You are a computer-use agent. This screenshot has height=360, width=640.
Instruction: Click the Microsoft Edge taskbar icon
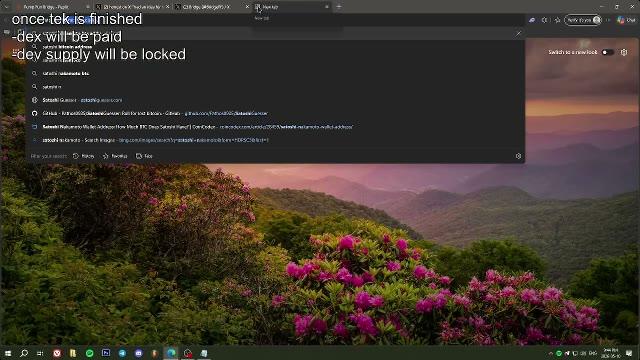click(171, 353)
